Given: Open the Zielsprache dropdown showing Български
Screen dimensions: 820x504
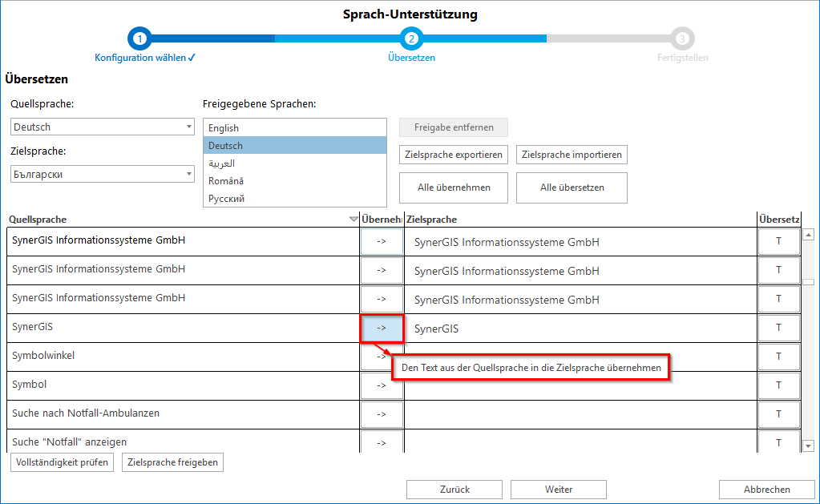Looking at the screenshot, I should click(103, 174).
